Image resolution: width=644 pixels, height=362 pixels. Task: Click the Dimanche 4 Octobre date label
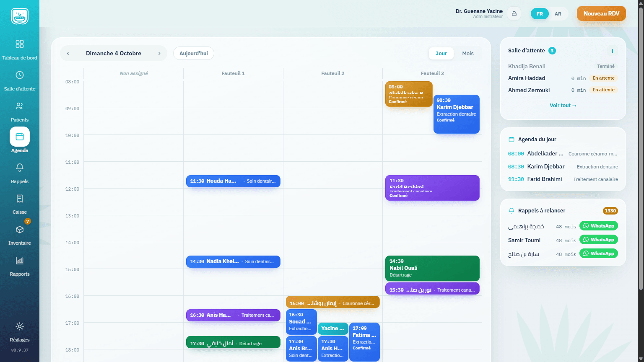[x=114, y=53]
